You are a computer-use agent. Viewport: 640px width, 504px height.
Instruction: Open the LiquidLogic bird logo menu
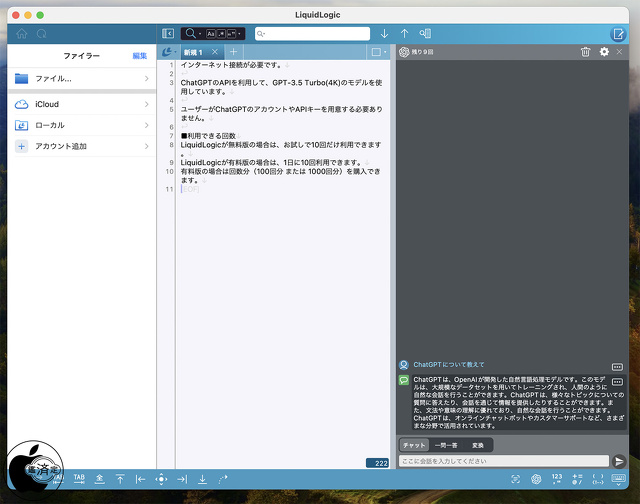(168, 52)
